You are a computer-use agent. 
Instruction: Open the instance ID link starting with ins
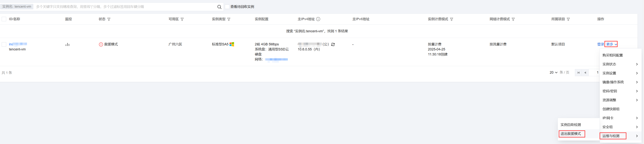tap(18, 44)
